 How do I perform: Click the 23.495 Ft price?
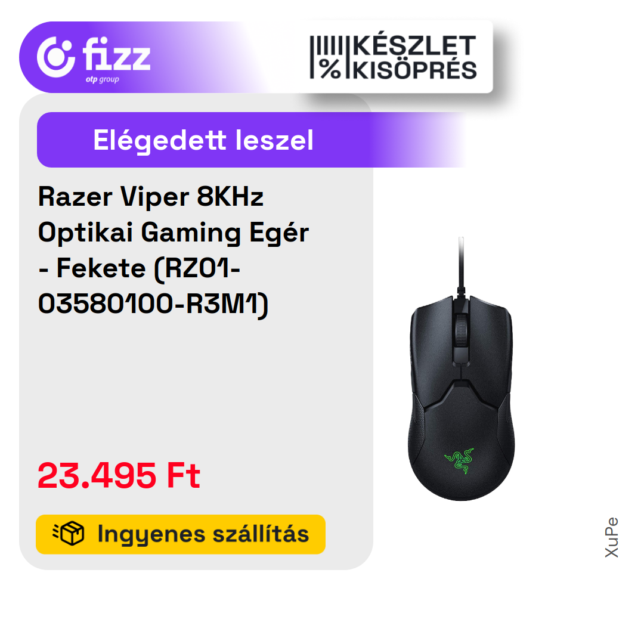pyautogui.click(x=119, y=476)
